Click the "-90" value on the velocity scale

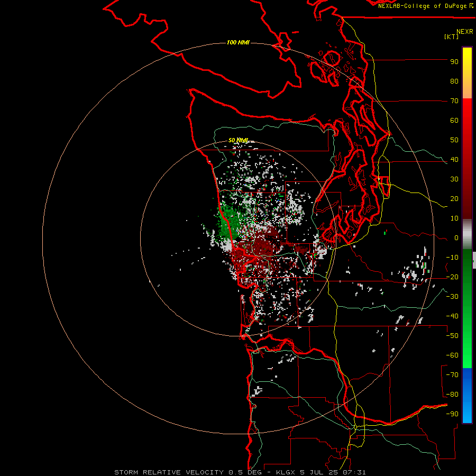[452, 414]
